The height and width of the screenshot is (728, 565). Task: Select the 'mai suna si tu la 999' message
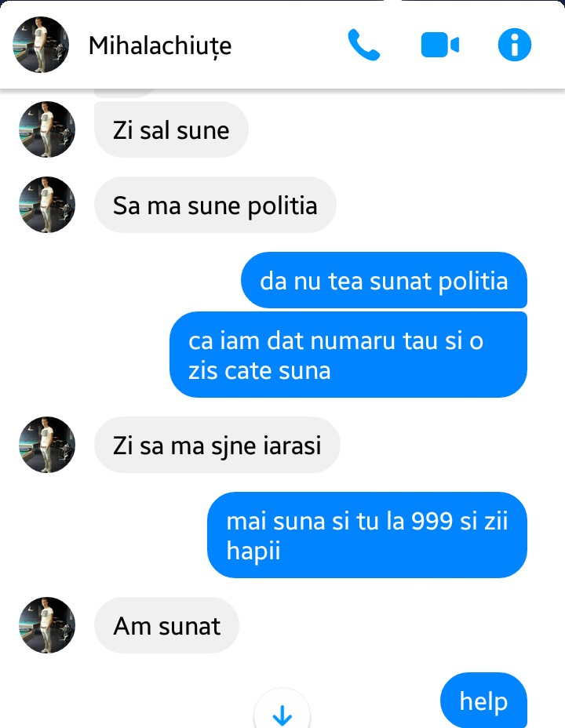[x=367, y=535]
